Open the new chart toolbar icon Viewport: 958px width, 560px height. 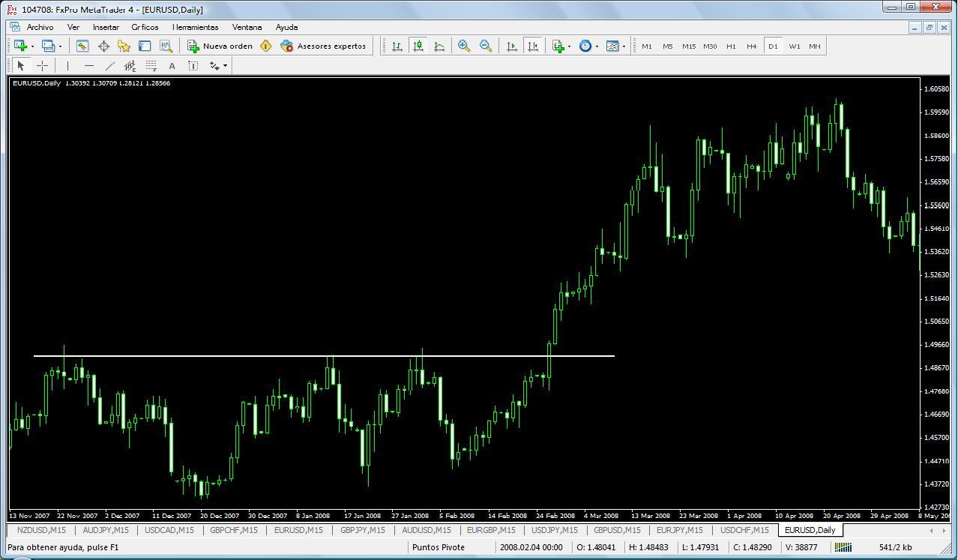[20, 46]
